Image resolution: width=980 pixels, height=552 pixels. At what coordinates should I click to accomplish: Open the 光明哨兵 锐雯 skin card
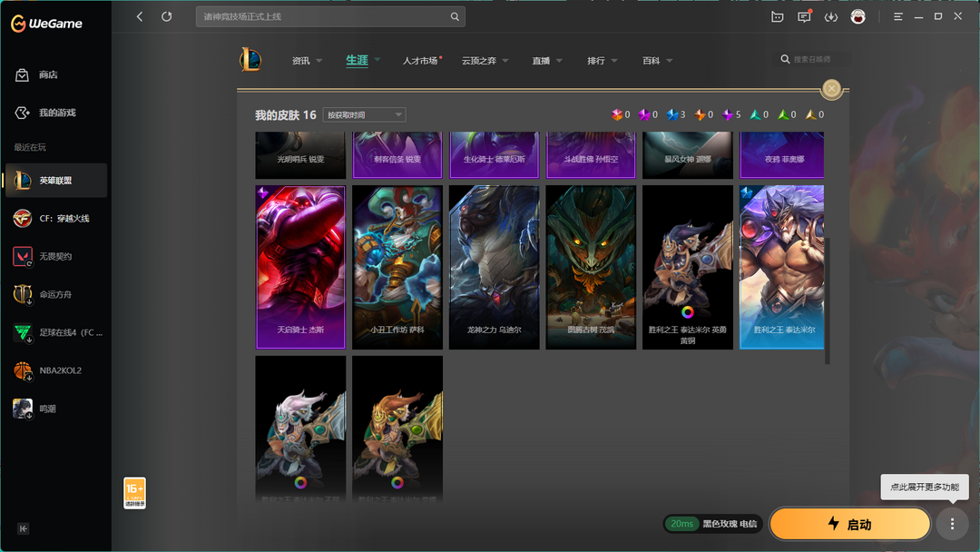coord(300,155)
